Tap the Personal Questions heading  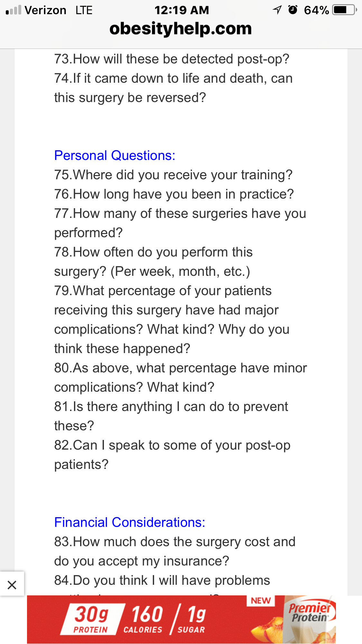click(115, 155)
